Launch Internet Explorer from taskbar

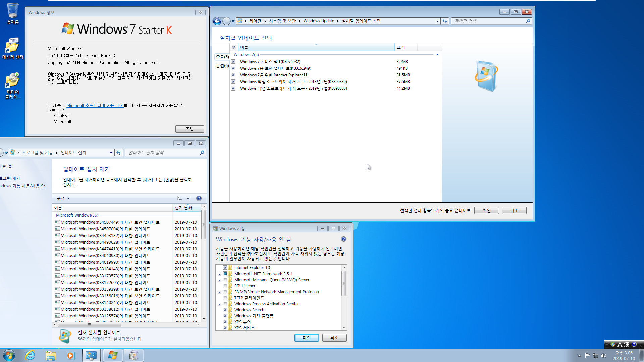click(x=30, y=355)
